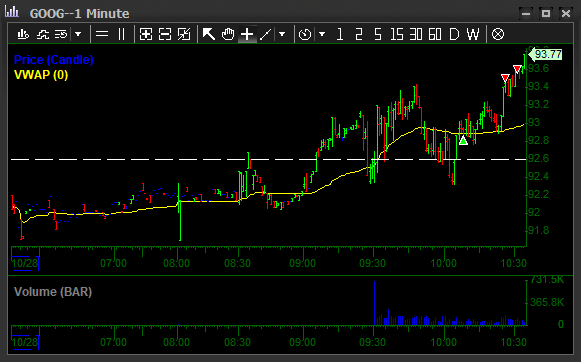Maximize the GOOG chart window
Screen dimensions: 581x362
(545, 14)
